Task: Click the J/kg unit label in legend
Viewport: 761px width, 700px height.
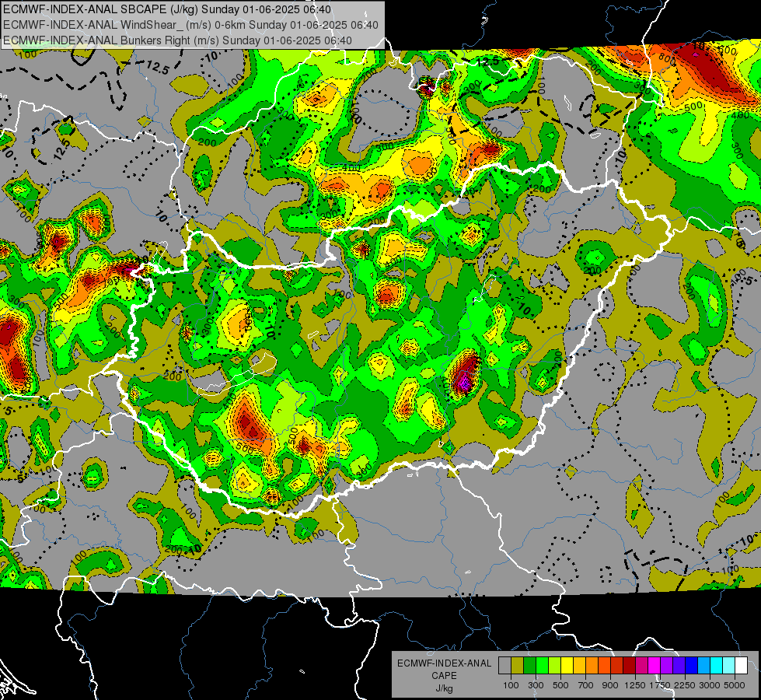Action: coord(444,688)
